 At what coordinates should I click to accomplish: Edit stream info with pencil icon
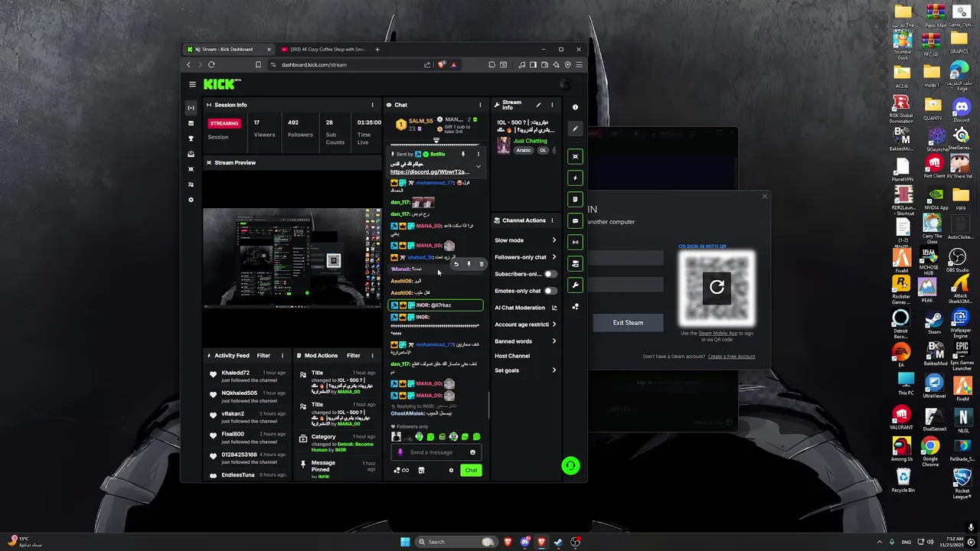point(538,105)
